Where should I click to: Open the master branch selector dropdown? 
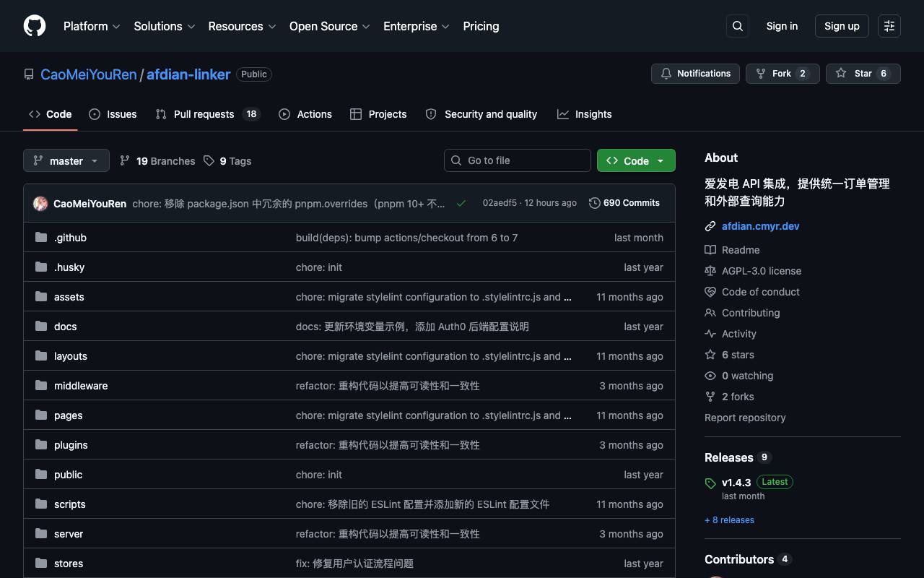(66, 160)
